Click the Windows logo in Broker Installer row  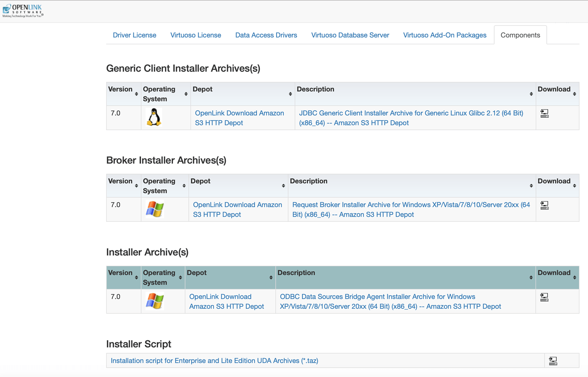pyautogui.click(x=154, y=209)
